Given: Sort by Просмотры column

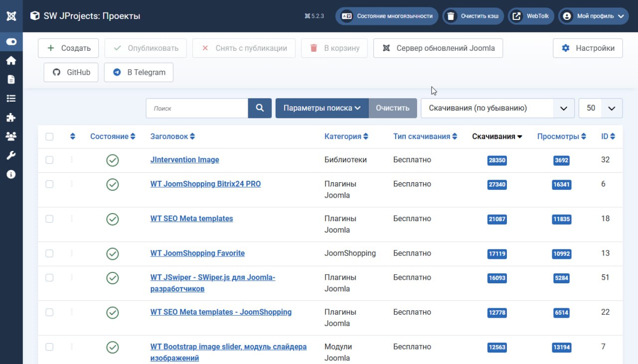Looking at the screenshot, I should pos(562,136).
